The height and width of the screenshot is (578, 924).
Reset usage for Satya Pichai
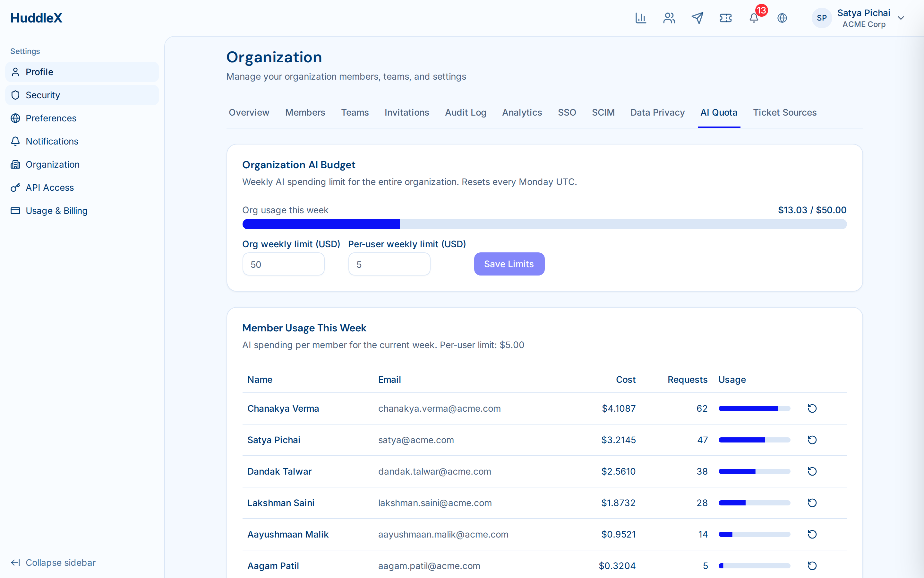tap(812, 440)
